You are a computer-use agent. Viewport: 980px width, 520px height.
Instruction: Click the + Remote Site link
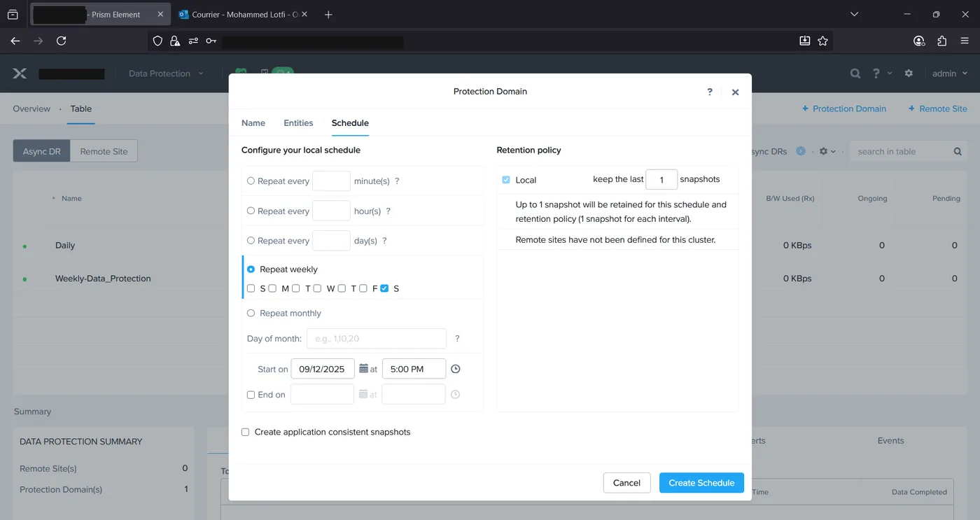point(938,109)
